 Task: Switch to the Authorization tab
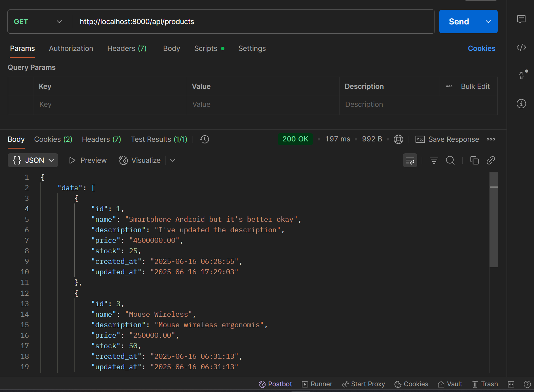71,48
